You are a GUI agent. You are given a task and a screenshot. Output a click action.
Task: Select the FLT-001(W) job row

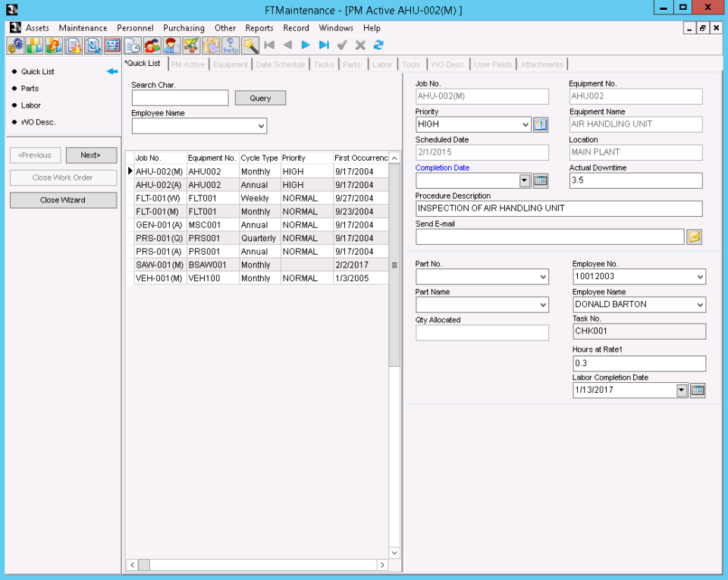point(257,198)
